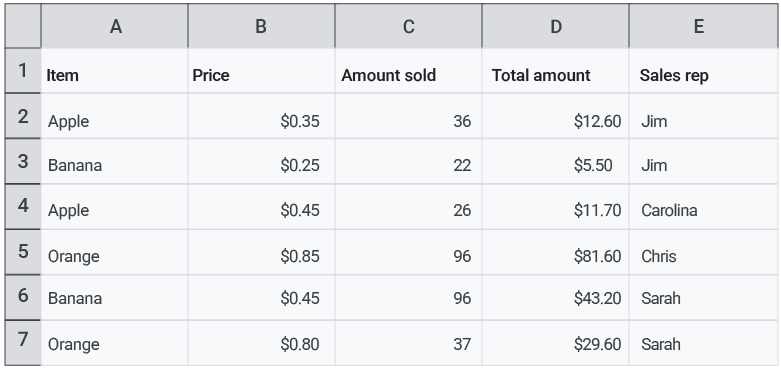Select column A header

(x=115, y=26)
